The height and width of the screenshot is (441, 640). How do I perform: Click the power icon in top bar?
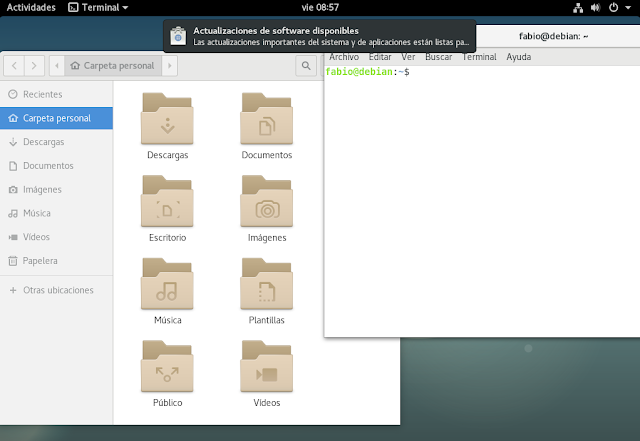point(613,7)
